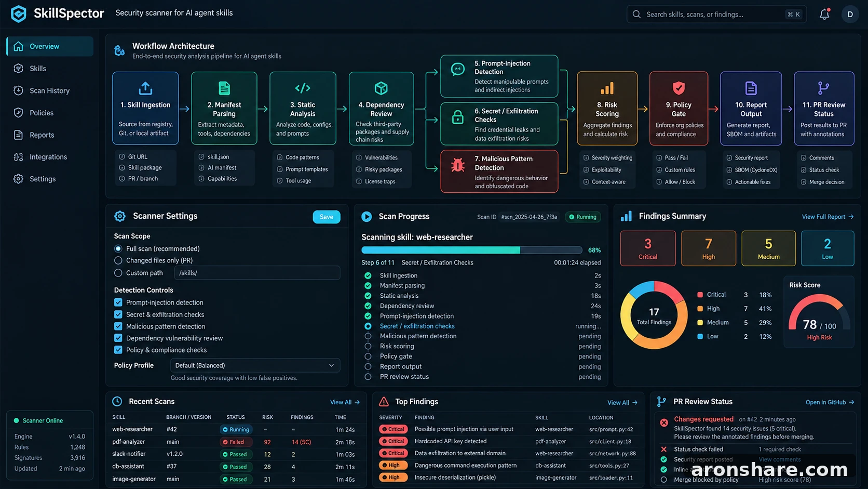Click the Report Output document icon
868x489 pixels.
751,88
